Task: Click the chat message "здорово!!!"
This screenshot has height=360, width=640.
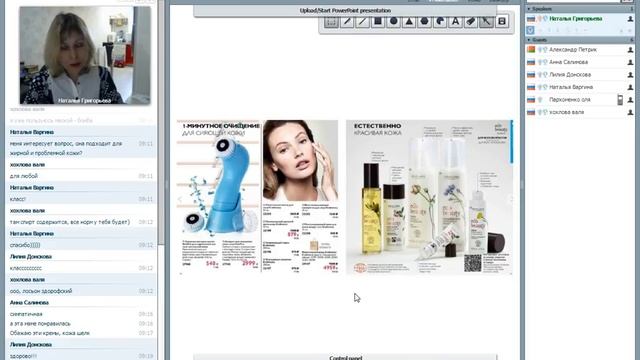Action: [23, 356]
